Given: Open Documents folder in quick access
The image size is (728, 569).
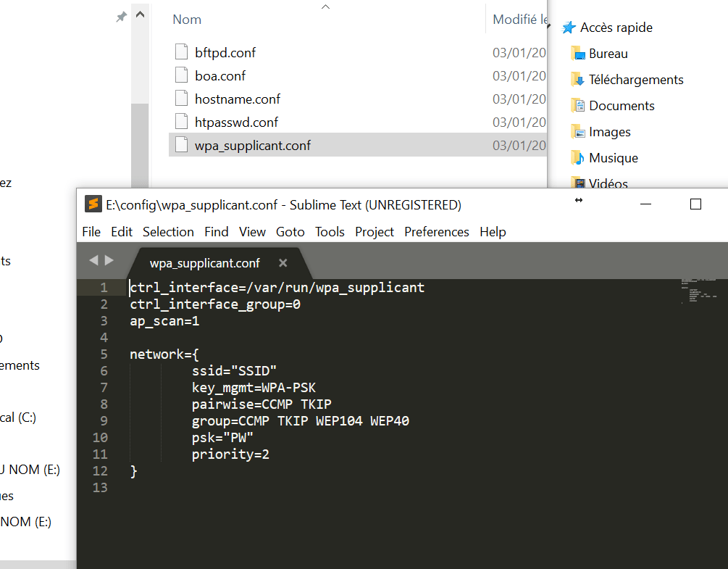Looking at the screenshot, I should point(622,105).
